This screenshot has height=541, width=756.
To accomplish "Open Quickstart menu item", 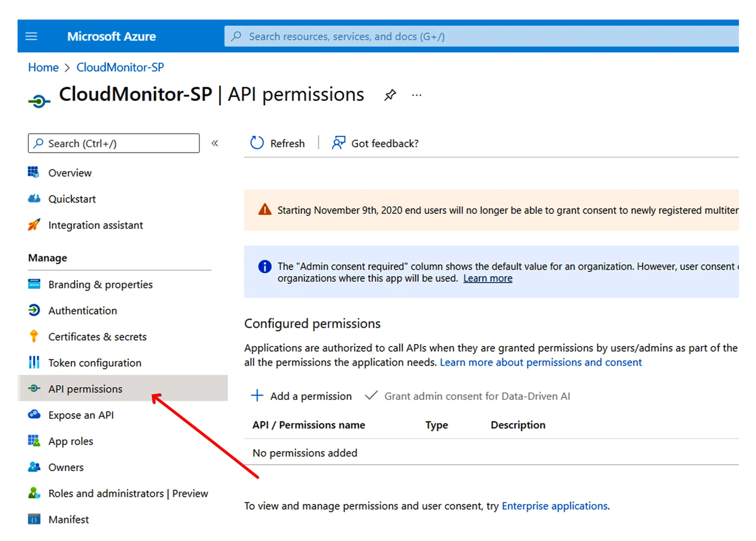I will point(72,199).
